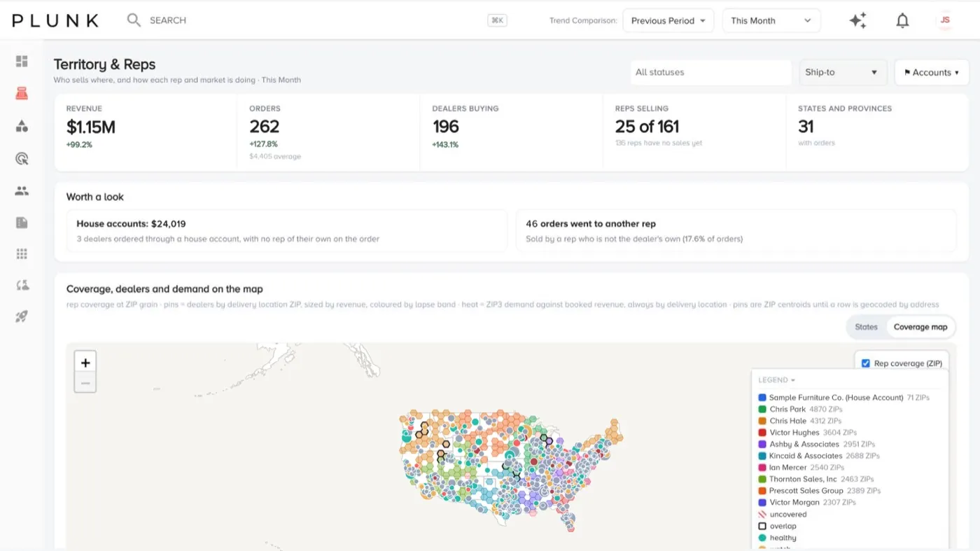
Task: Click the Prescott Sales Group legend entry
Action: (x=819, y=491)
